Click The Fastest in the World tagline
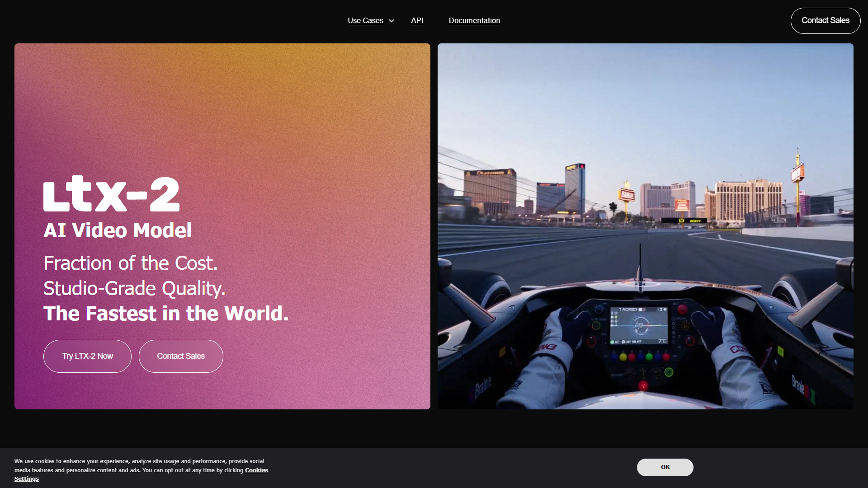 [166, 314]
